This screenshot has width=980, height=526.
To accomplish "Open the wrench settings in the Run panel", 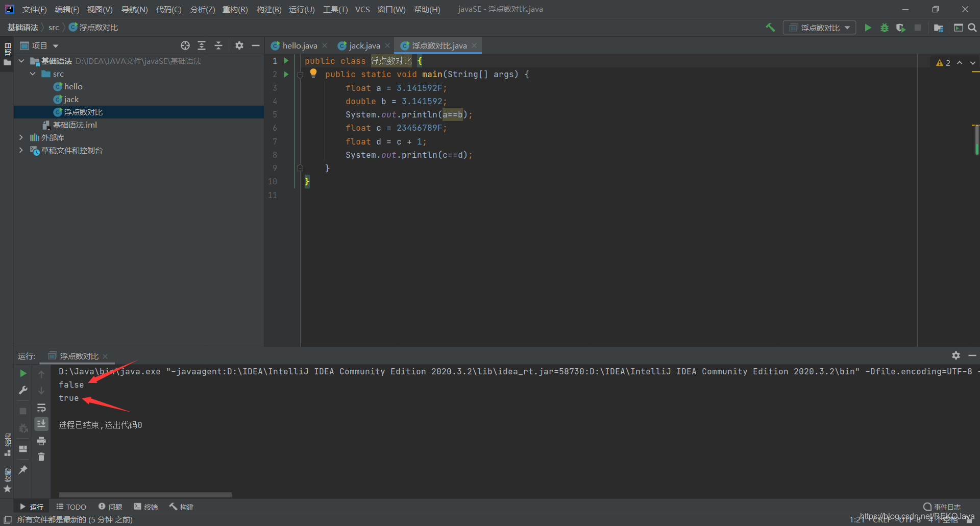I will (x=23, y=390).
